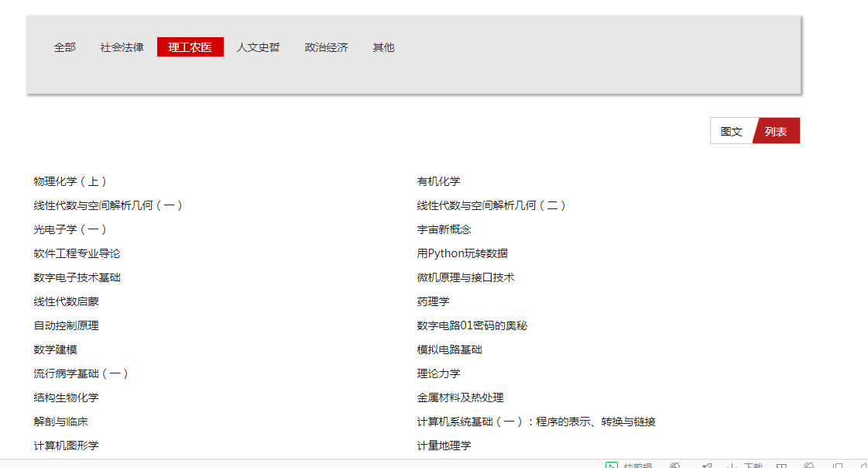
Task: Open the 有机化学 course
Action: click(x=438, y=181)
